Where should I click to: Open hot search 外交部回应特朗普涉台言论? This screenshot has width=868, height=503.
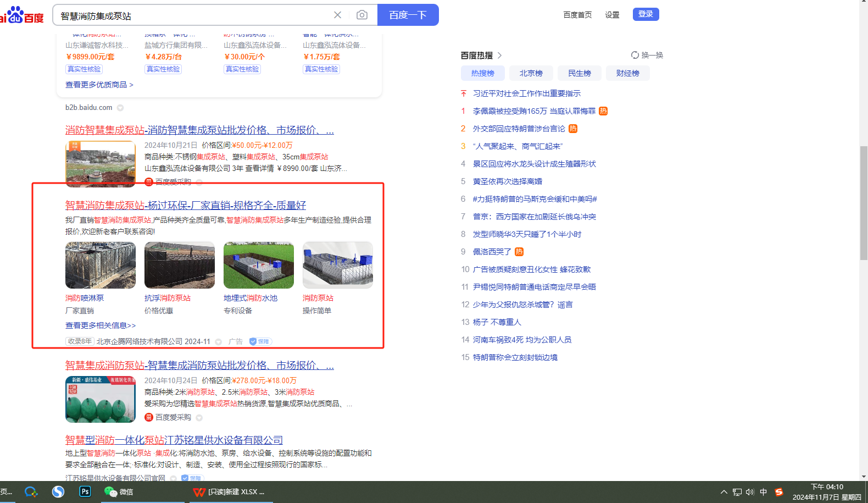pyautogui.click(x=519, y=129)
